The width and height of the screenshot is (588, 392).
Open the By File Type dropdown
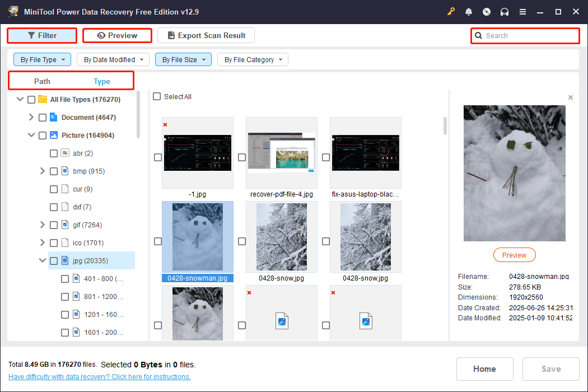tap(43, 60)
